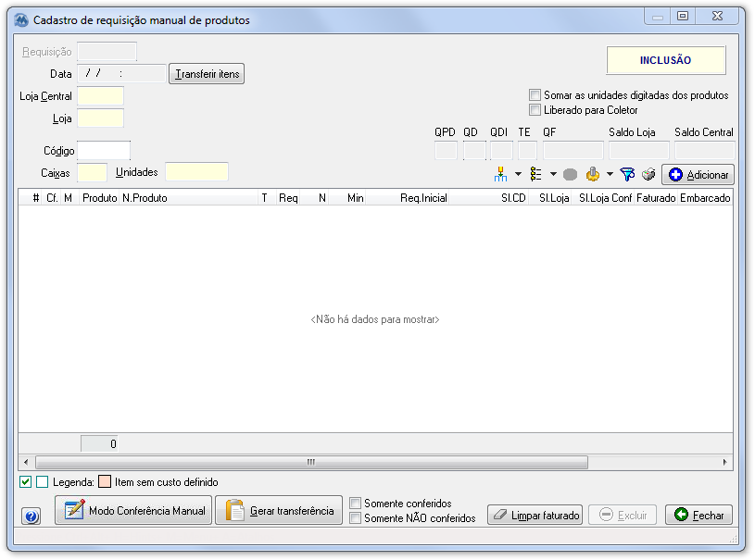755x560 pixels.
Task: Click the Loja input field
Action: pyautogui.click(x=100, y=118)
